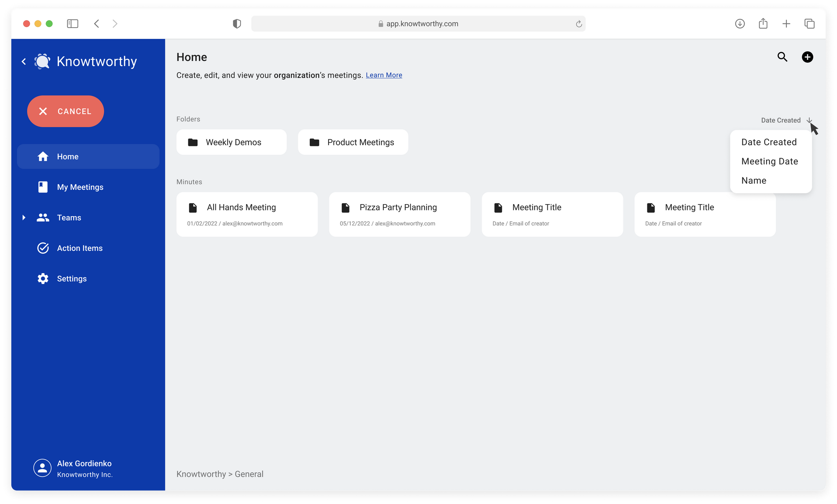This screenshot has height=504, width=837.
Task: Click Alex Gordienko profile avatar
Action: click(42, 468)
